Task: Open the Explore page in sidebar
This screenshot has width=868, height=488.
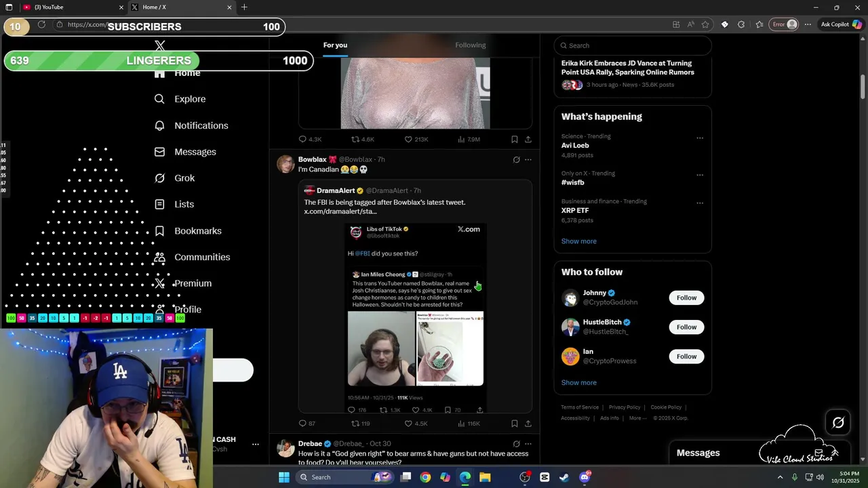Action: click(x=180, y=99)
